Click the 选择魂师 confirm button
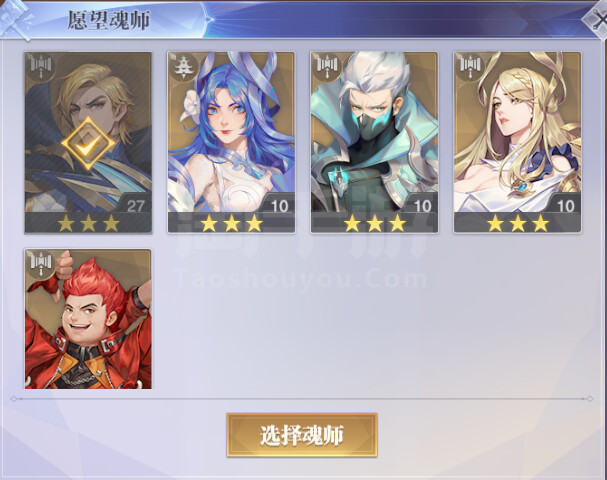 302,435
